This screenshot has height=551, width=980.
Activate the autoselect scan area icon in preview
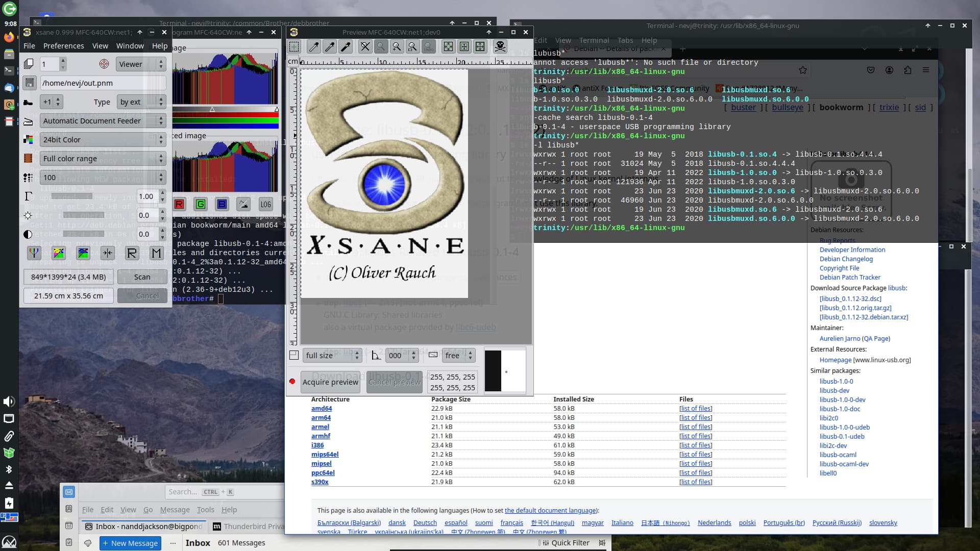pos(448,46)
